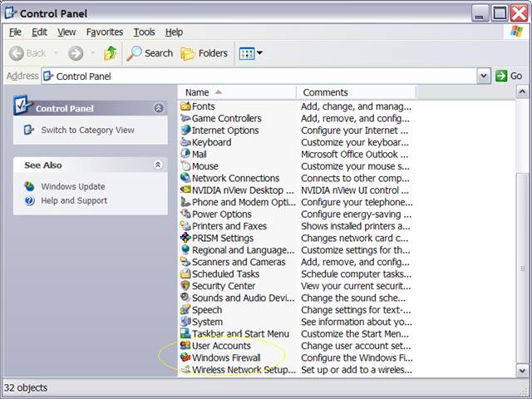Click the Windows Firewall item name
Screen dimensions: 532x399
pos(226,357)
